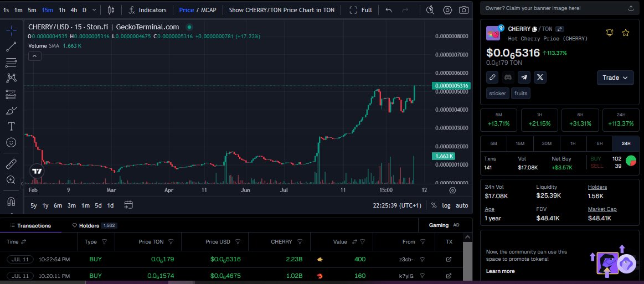This screenshot has height=284, width=644.
Task: Select the sticker tag
Action: click(497, 93)
